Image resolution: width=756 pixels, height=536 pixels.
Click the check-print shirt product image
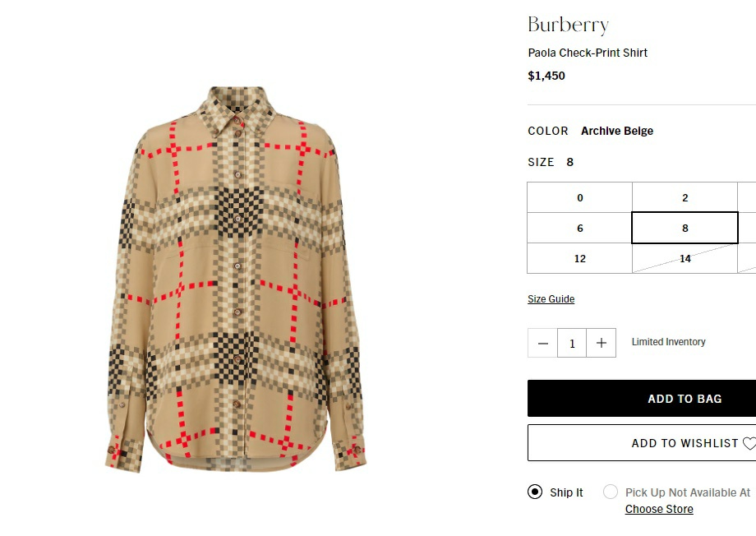(x=236, y=280)
